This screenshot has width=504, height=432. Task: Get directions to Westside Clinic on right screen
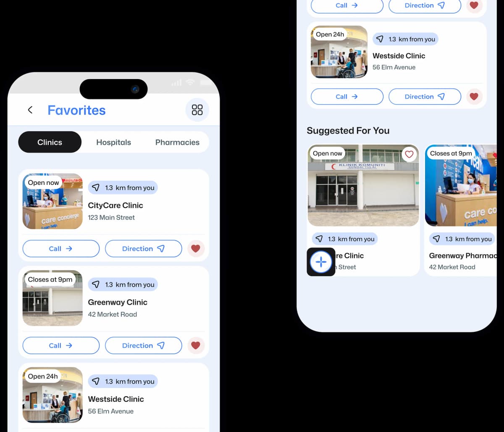pos(425,97)
